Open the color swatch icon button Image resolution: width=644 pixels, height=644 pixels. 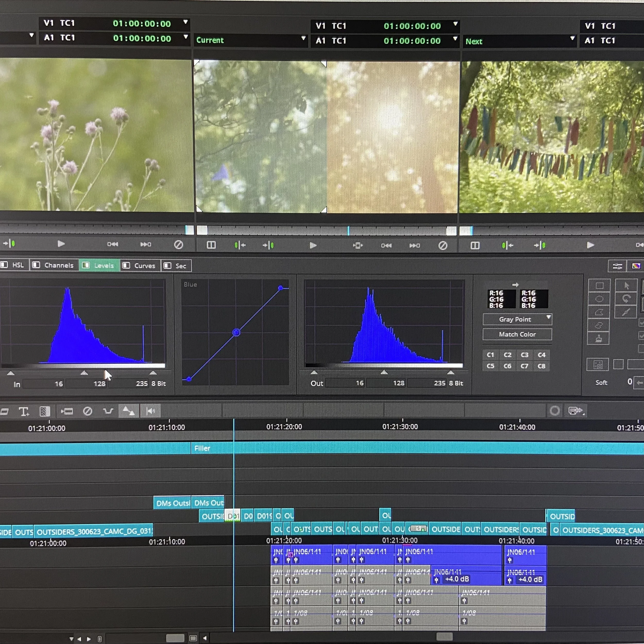pos(636,266)
